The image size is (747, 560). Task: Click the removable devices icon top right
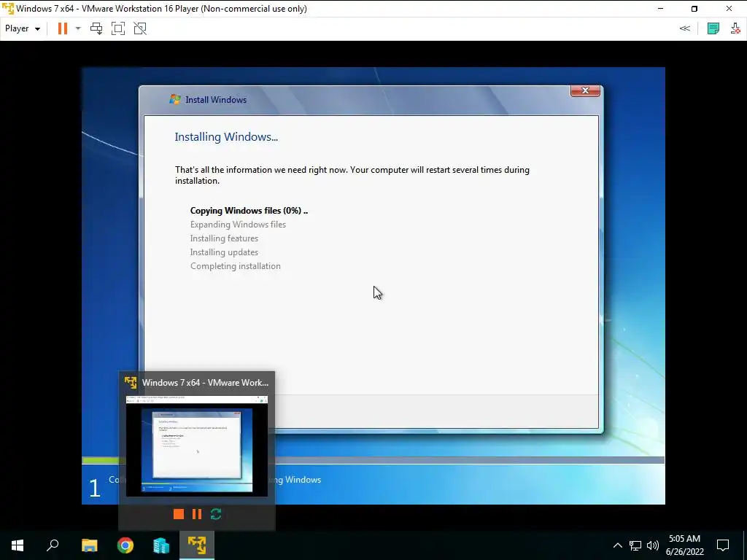tap(735, 28)
